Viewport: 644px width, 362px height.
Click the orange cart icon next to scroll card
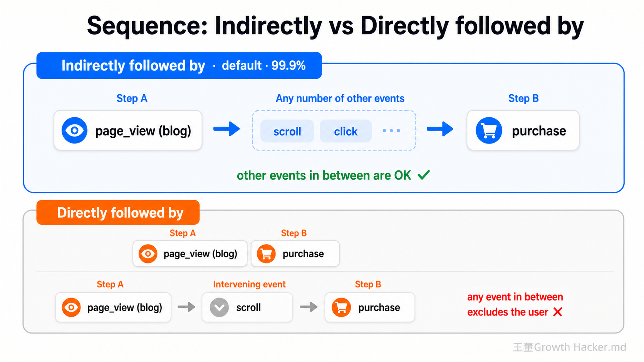(x=341, y=307)
